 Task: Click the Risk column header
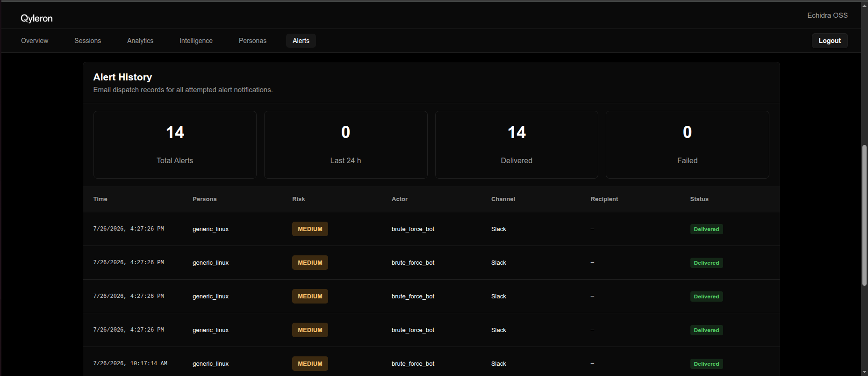click(299, 199)
